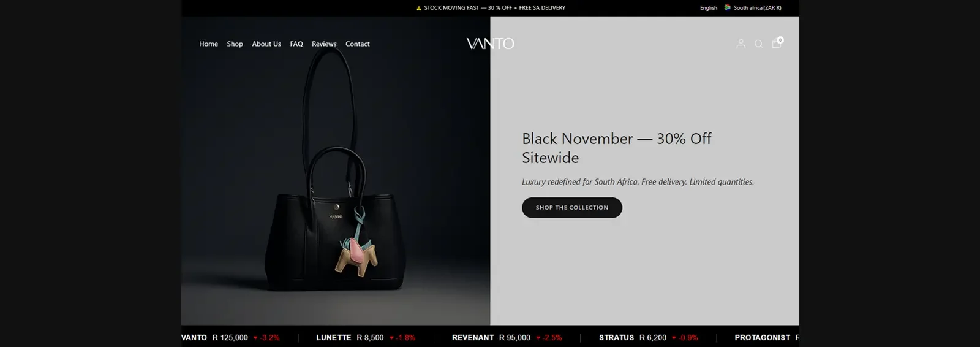Go to the Reviews page
This screenshot has height=347, width=980.
coord(324,44)
